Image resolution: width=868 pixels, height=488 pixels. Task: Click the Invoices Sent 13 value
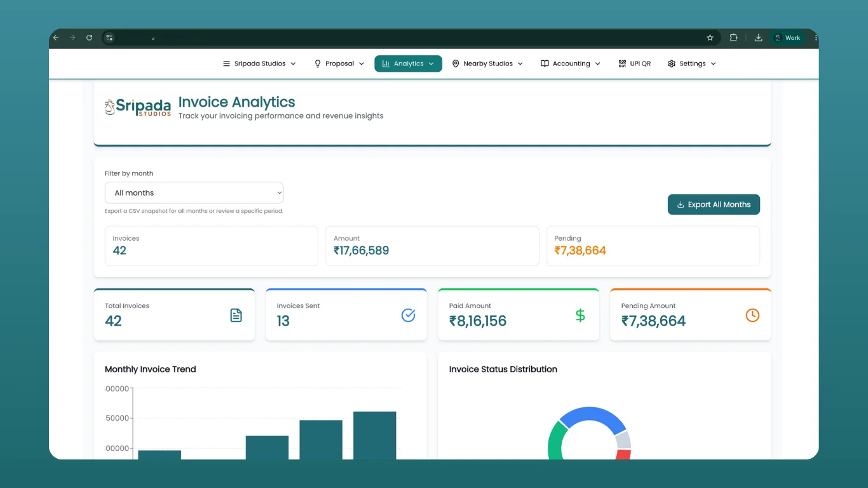pos(283,321)
